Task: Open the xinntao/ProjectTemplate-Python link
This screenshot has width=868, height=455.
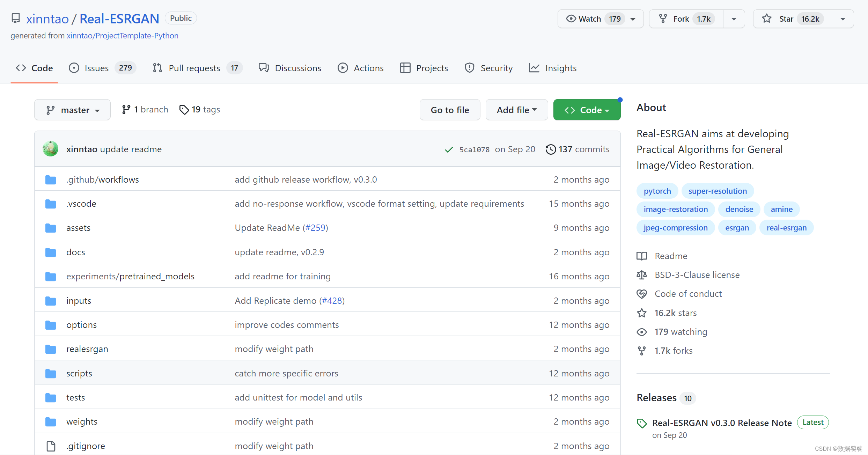Action: click(123, 36)
